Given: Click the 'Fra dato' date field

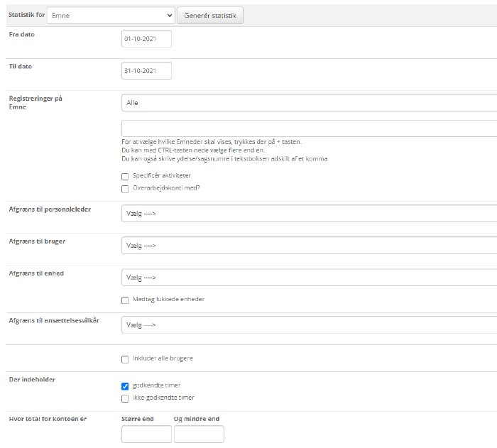Looking at the screenshot, I should pos(146,39).
